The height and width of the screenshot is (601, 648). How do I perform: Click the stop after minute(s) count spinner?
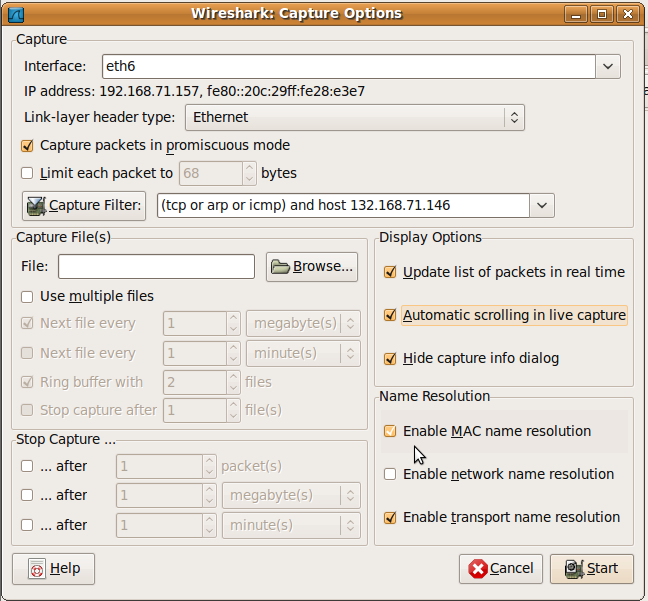[x=166, y=525]
